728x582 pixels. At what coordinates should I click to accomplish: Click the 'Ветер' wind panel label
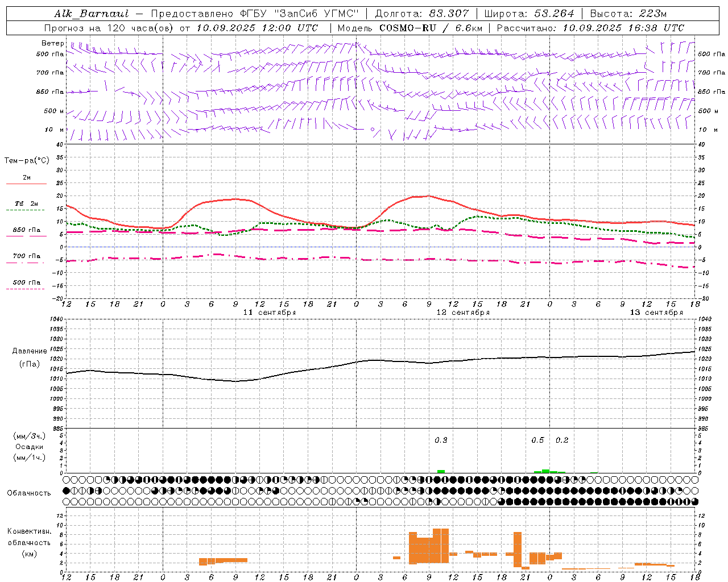(x=53, y=43)
